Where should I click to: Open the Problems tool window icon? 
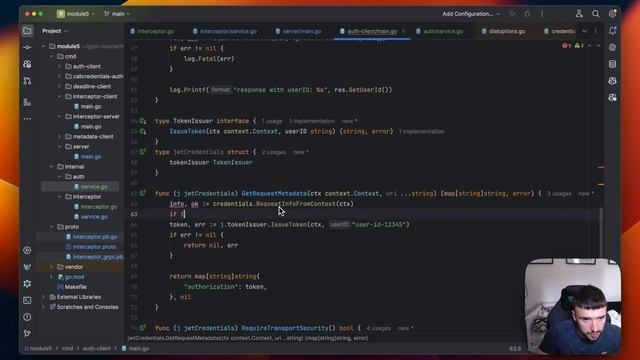point(27,317)
